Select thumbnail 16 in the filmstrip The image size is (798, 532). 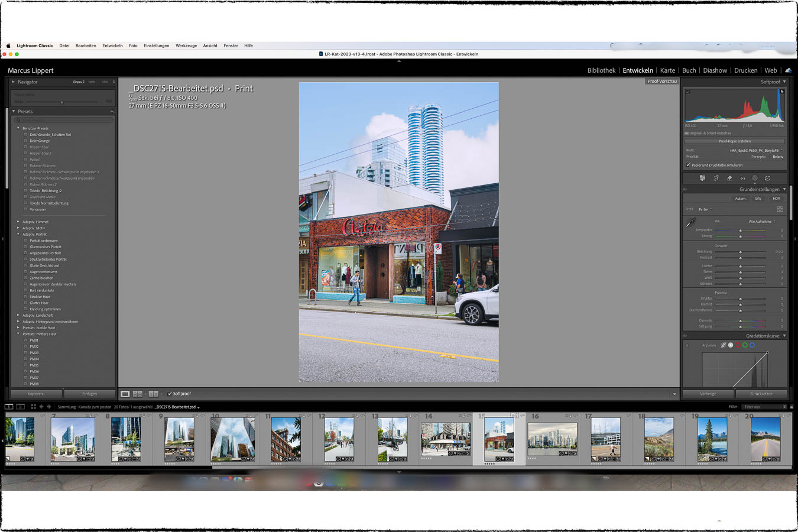coord(552,439)
